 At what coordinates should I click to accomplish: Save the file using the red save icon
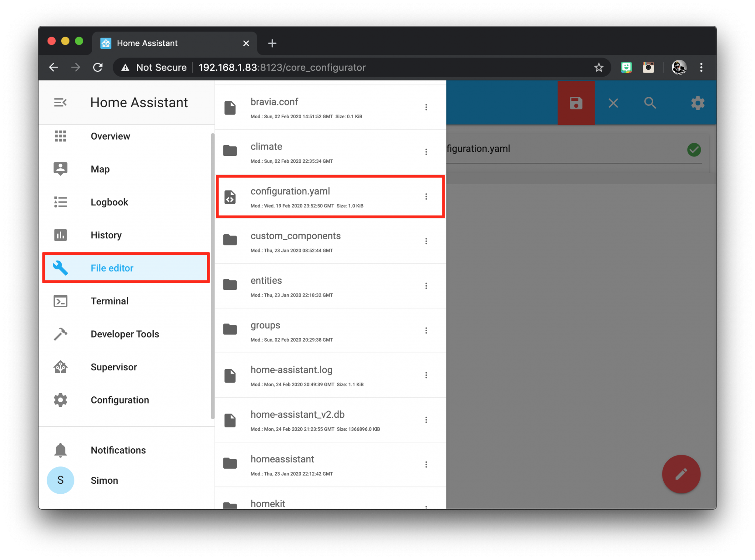[576, 103]
